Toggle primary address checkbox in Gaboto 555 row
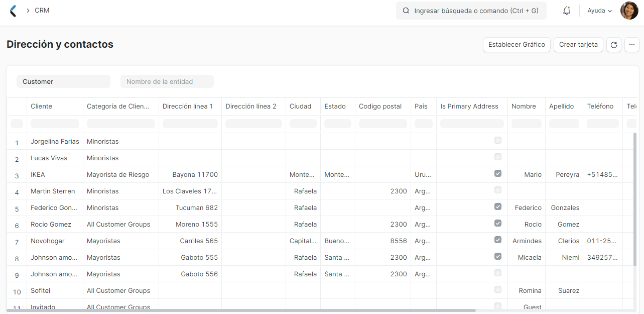The height and width of the screenshot is (314, 644). click(498, 256)
